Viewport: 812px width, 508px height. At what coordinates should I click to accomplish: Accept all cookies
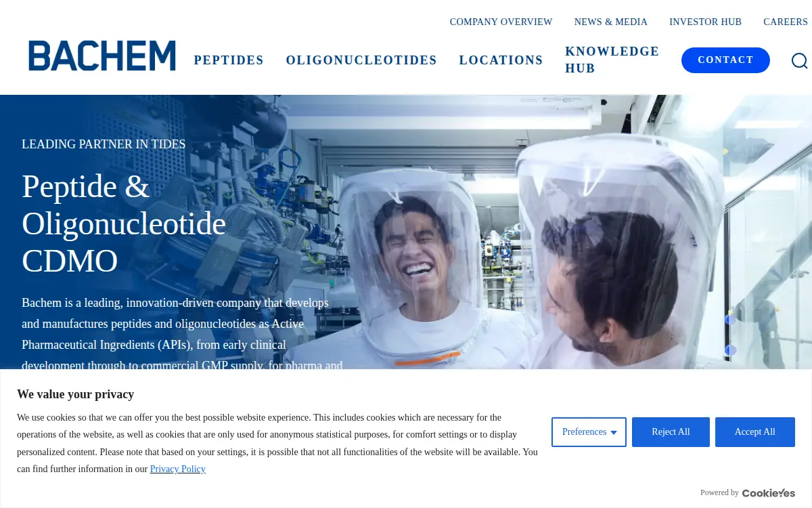(x=755, y=432)
